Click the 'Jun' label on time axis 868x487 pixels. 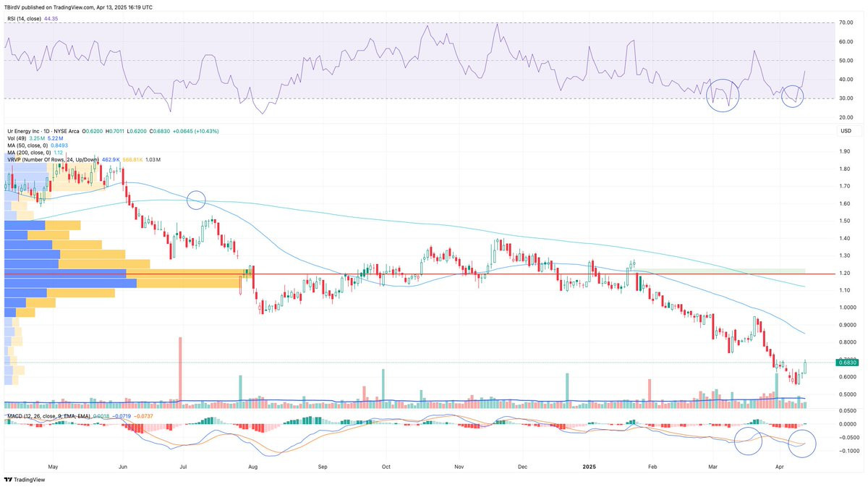tap(122, 467)
